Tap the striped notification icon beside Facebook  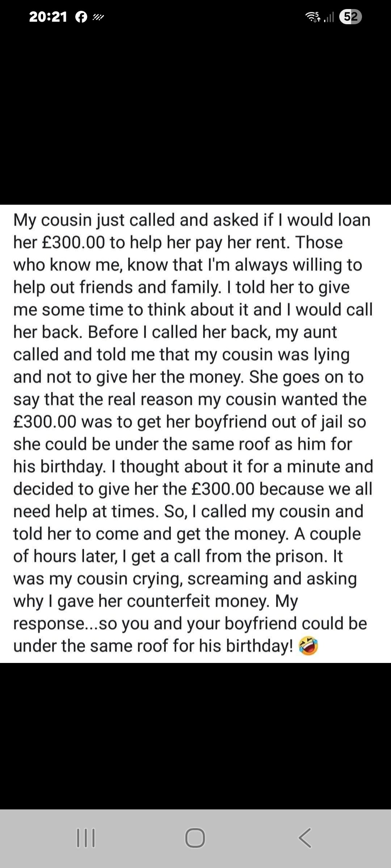98,17
